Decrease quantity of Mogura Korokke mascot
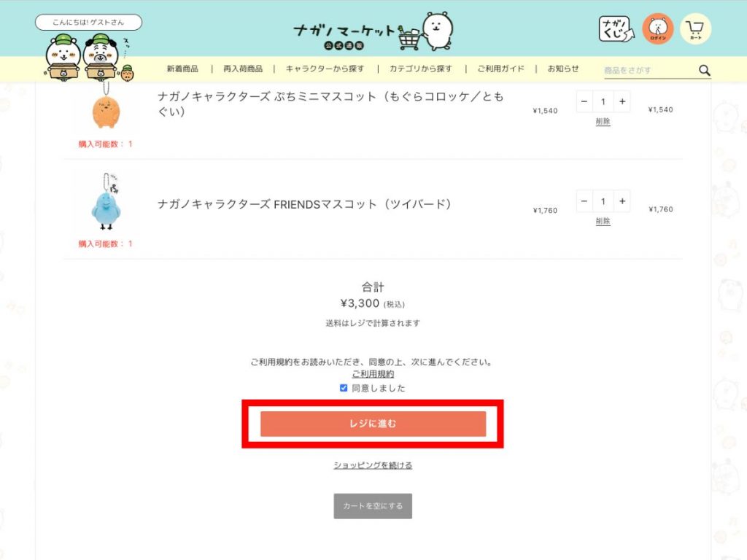747x560 pixels. 584,101
